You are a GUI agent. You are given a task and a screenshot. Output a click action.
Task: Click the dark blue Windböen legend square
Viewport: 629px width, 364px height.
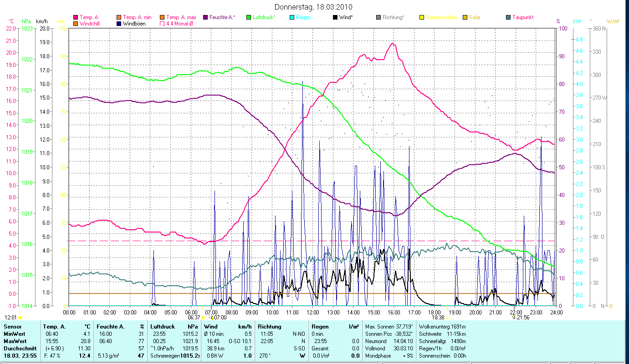pyautogui.click(x=119, y=23)
